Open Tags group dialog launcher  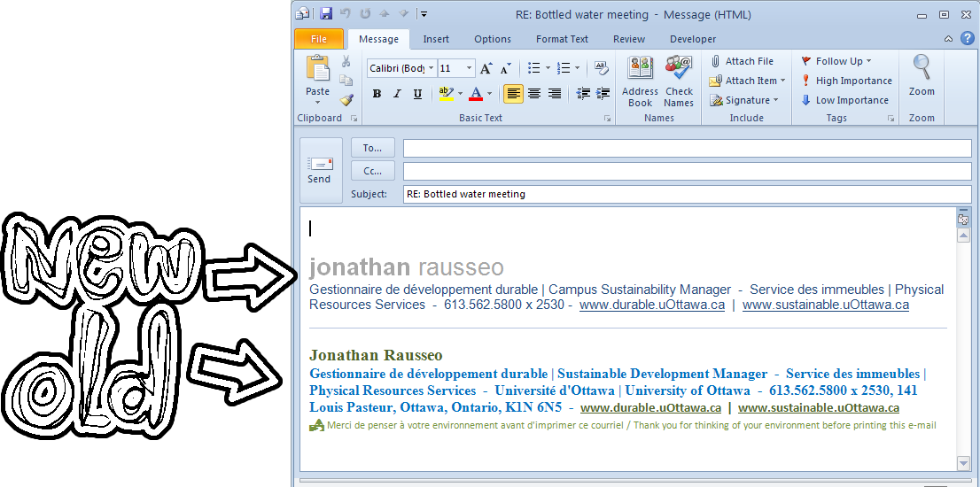pos(891,118)
